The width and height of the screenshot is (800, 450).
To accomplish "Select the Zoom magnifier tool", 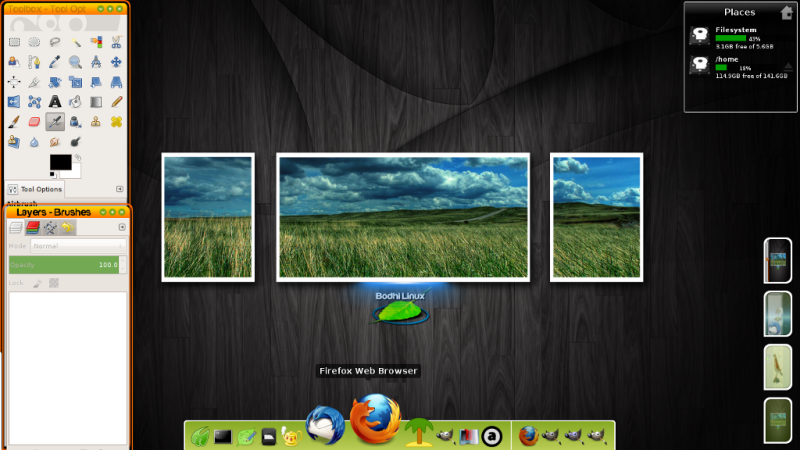I will (x=75, y=62).
